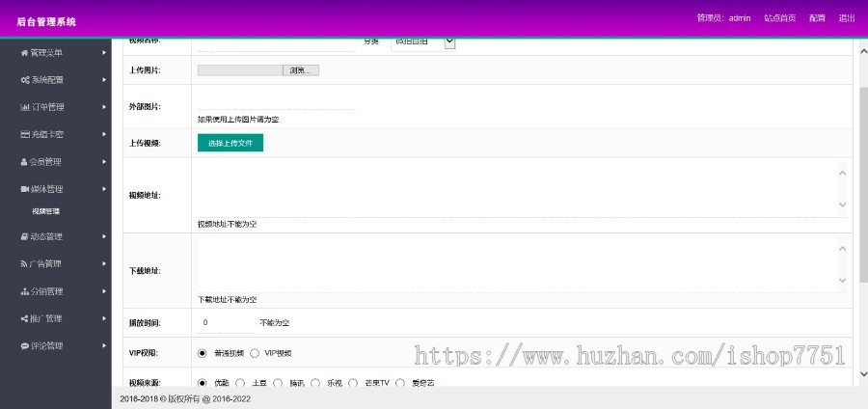
Task: Click the bar chart icon beside 订单管理
Action: pos(25,107)
